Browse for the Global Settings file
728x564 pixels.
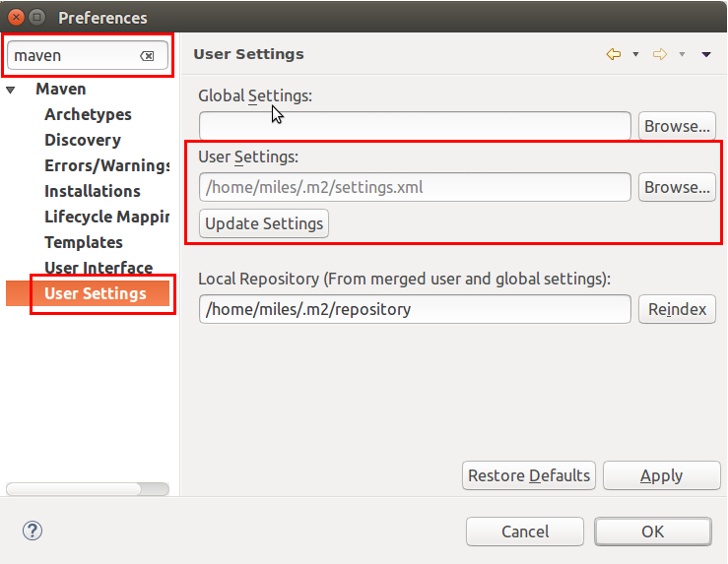(x=677, y=126)
